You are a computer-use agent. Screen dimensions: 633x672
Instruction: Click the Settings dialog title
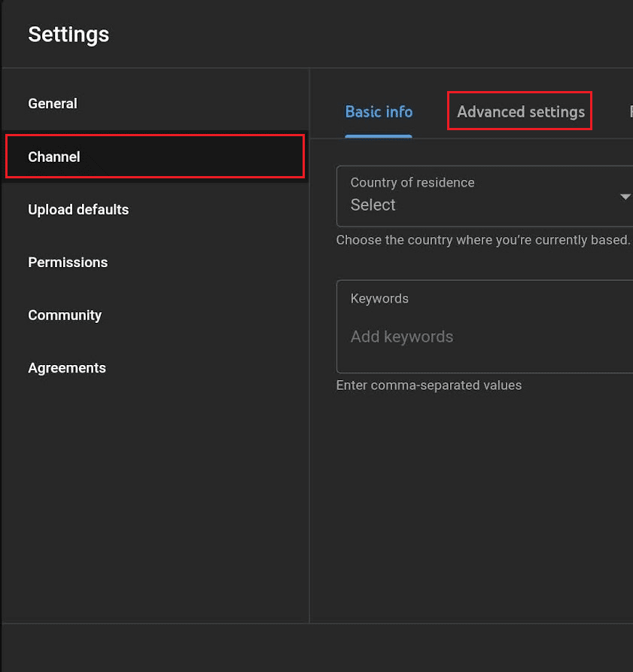(x=68, y=34)
